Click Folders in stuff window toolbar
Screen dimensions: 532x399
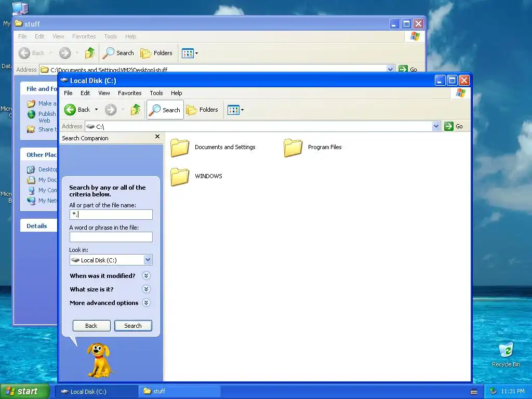[x=156, y=53]
